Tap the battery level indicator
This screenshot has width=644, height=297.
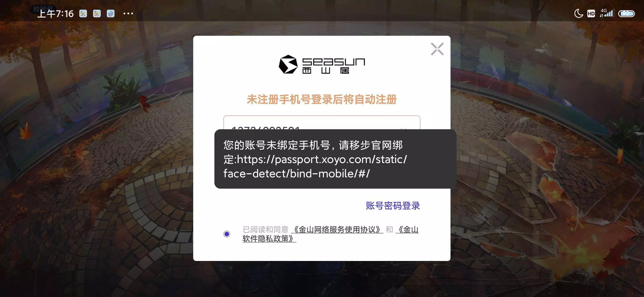tap(626, 13)
